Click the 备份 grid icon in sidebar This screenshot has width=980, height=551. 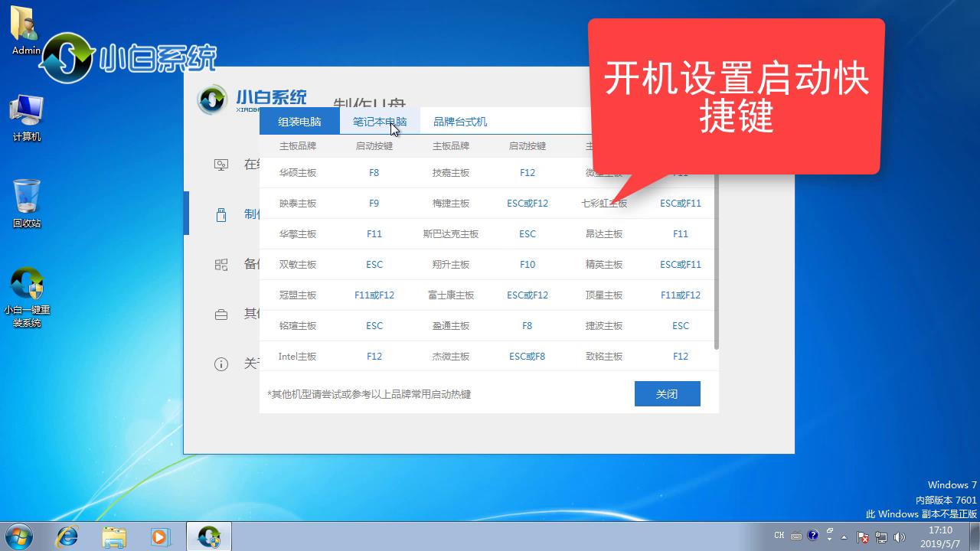click(x=221, y=265)
